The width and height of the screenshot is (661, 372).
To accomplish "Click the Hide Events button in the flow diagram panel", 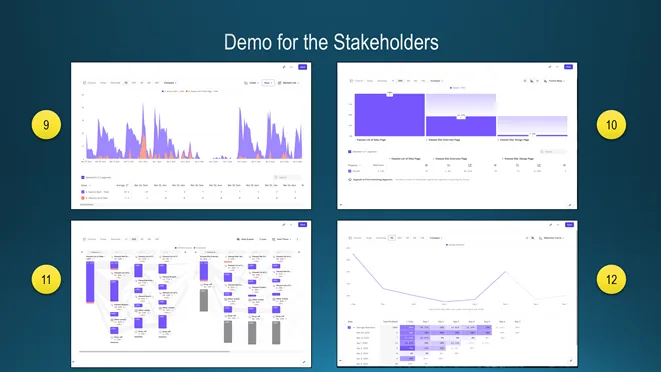I will (x=245, y=239).
